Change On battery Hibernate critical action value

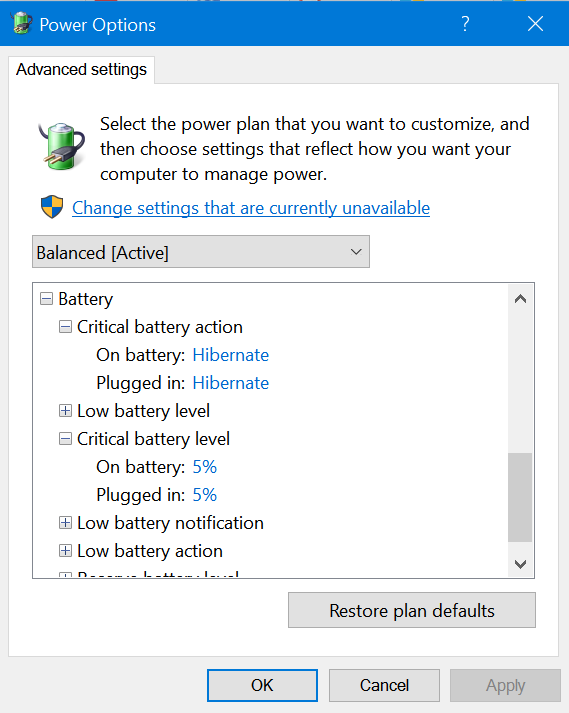tap(231, 355)
